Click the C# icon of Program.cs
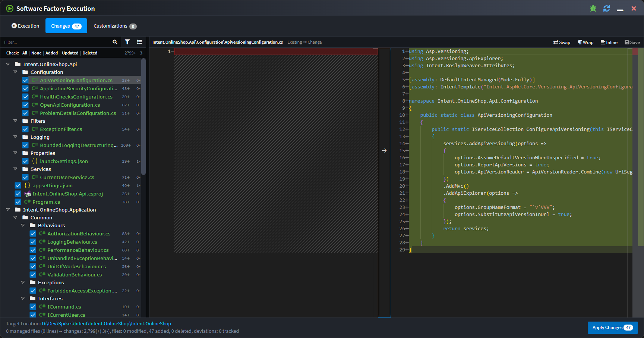The width and height of the screenshot is (644, 338). [27, 202]
